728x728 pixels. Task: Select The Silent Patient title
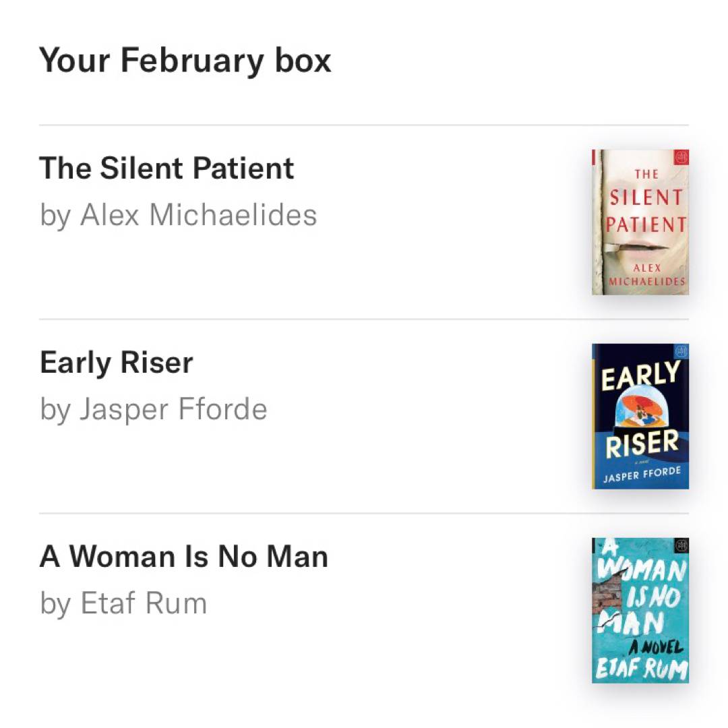tap(167, 168)
